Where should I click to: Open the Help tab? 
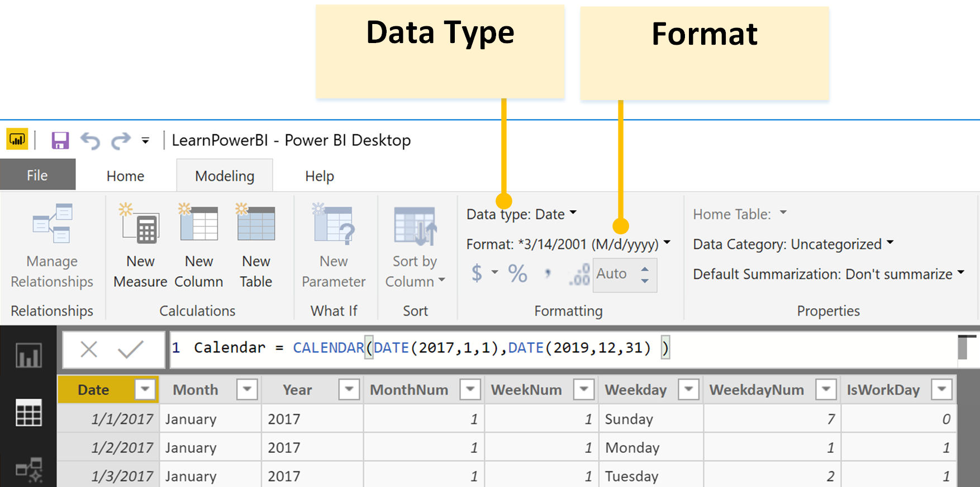point(320,176)
